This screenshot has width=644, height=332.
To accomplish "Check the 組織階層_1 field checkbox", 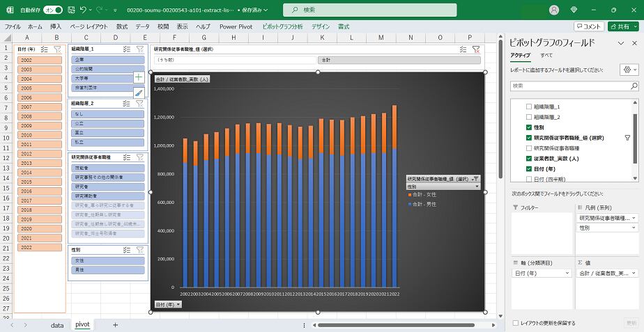I will click(529, 106).
